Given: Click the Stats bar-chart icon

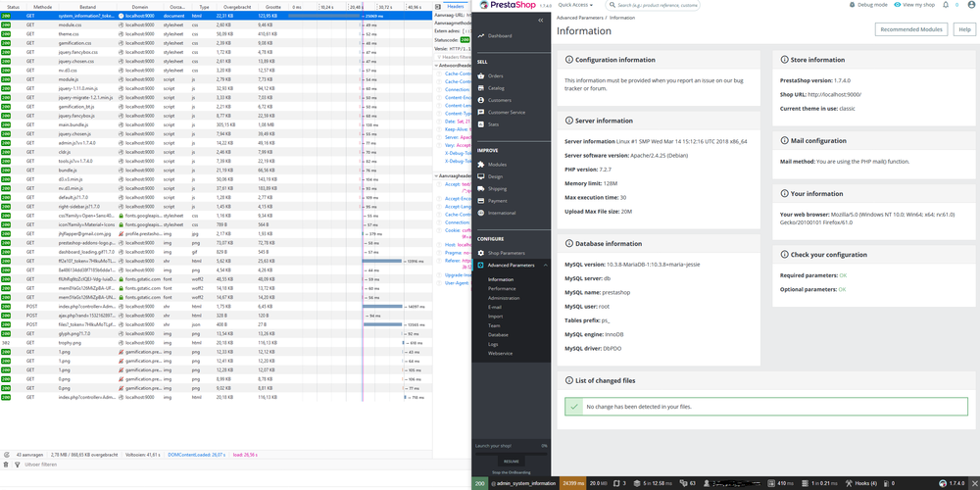Looking at the screenshot, I should click(x=480, y=124).
